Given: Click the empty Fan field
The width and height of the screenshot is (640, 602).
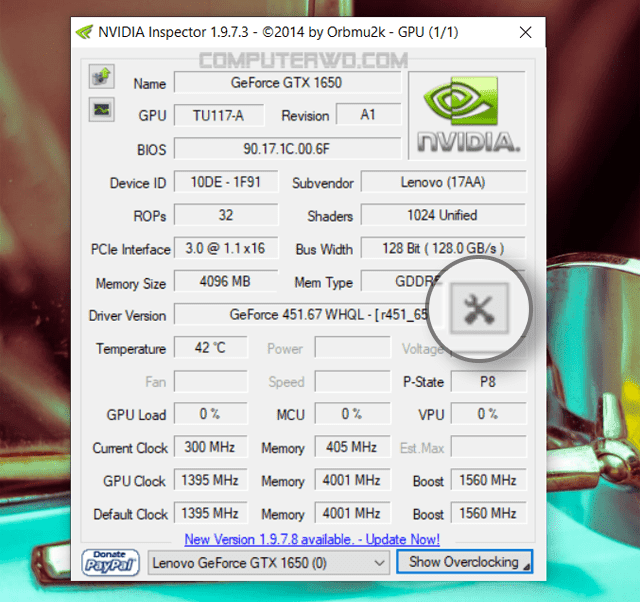Looking at the screenshot, I should (x=211, y=382).
